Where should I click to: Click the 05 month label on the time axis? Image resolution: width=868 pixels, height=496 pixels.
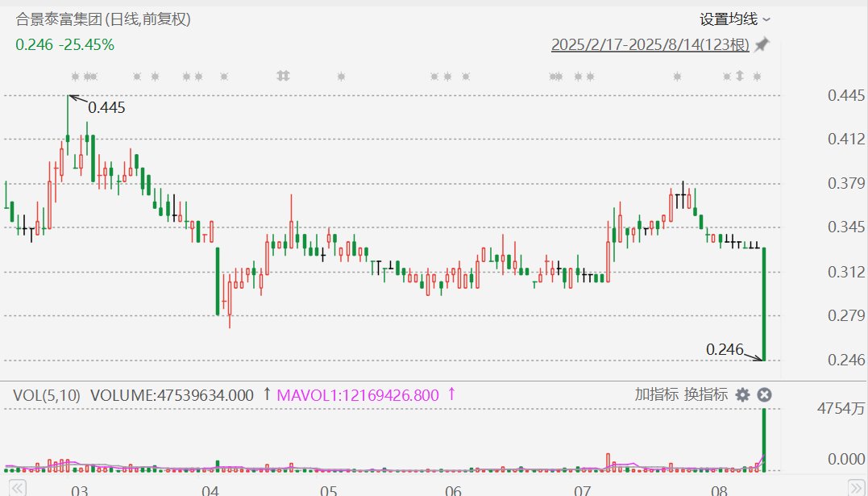tap(328, 490)
